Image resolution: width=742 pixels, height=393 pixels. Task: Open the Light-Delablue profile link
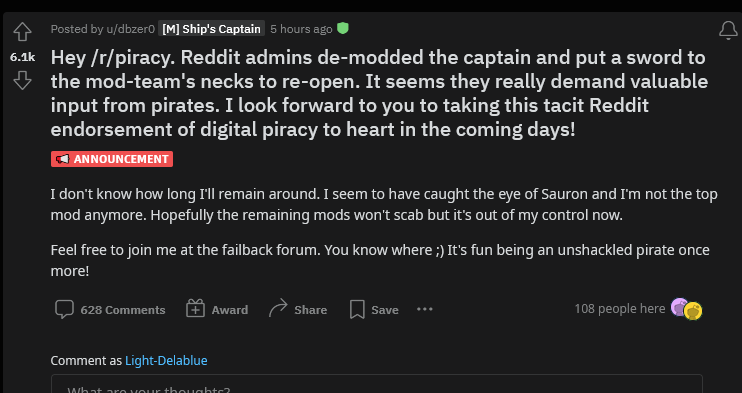tap(166, 360)
